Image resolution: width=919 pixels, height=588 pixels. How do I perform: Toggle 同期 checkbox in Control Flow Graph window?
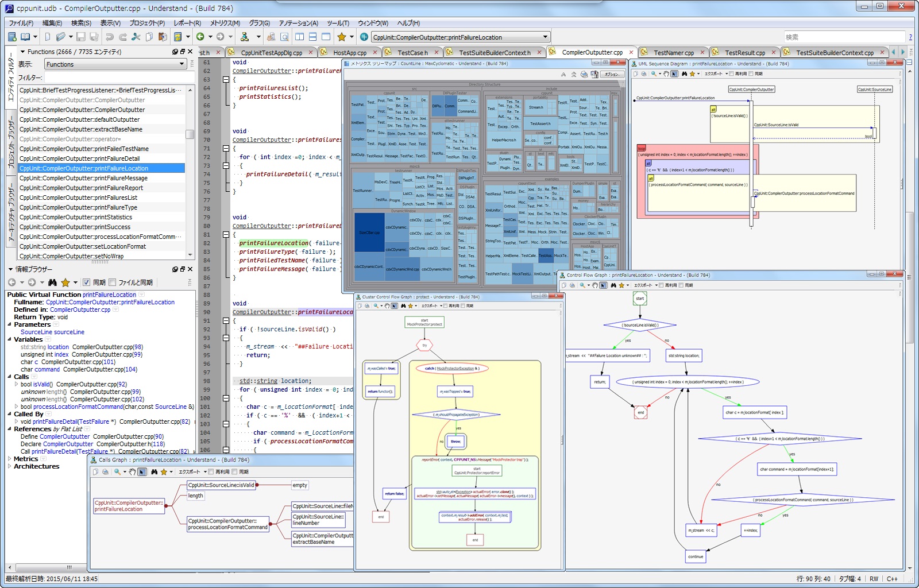tap(681, 285)
